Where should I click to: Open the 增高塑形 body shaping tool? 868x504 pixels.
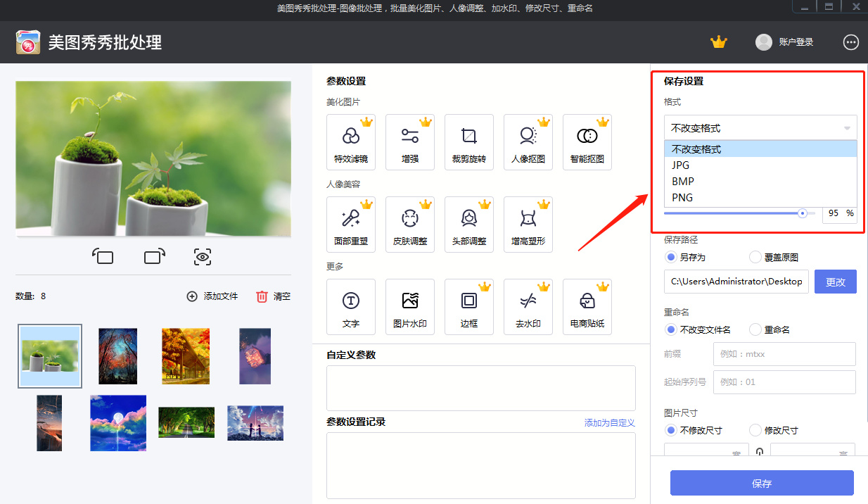coord(528,225)
